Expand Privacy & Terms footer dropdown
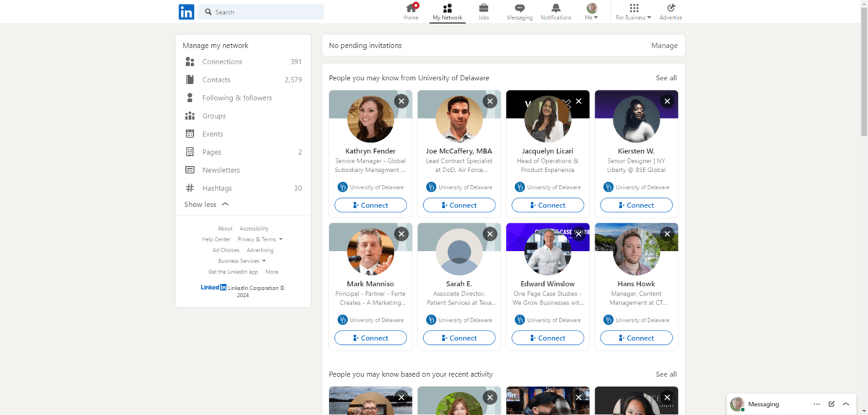The image size is (868, 415). click(x=260, y=239)
